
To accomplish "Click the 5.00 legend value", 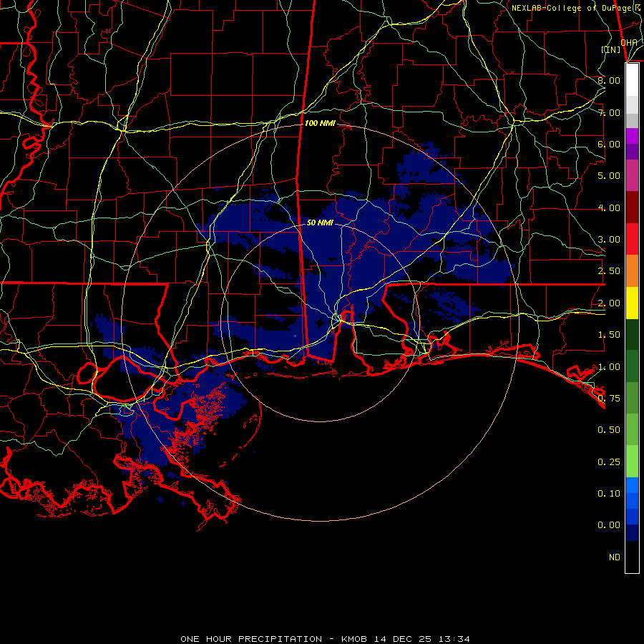I will click(609, 176).
